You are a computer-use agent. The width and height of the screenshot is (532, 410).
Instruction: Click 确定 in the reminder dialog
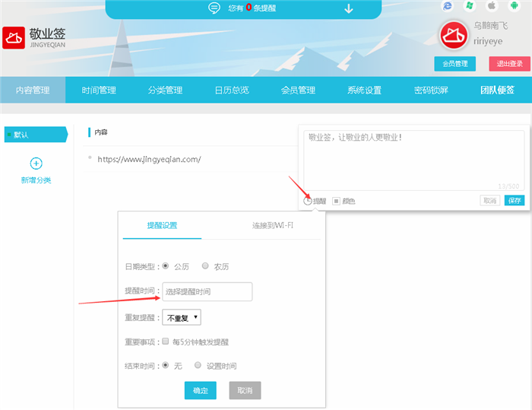(x=201, y=390)
